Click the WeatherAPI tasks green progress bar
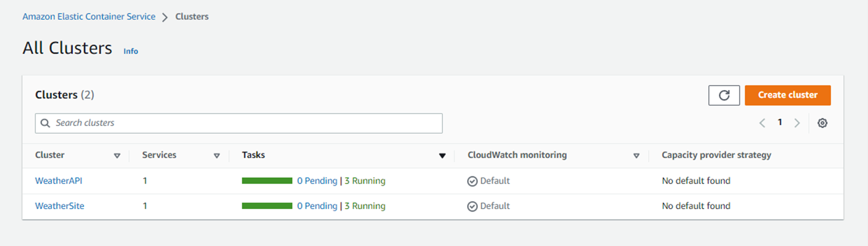 (267, 181)
